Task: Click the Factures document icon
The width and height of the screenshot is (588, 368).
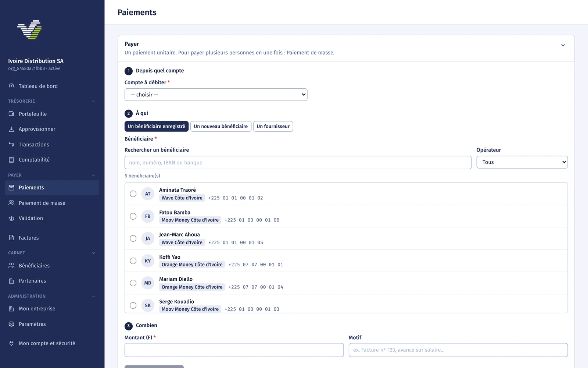Action: 11,238
